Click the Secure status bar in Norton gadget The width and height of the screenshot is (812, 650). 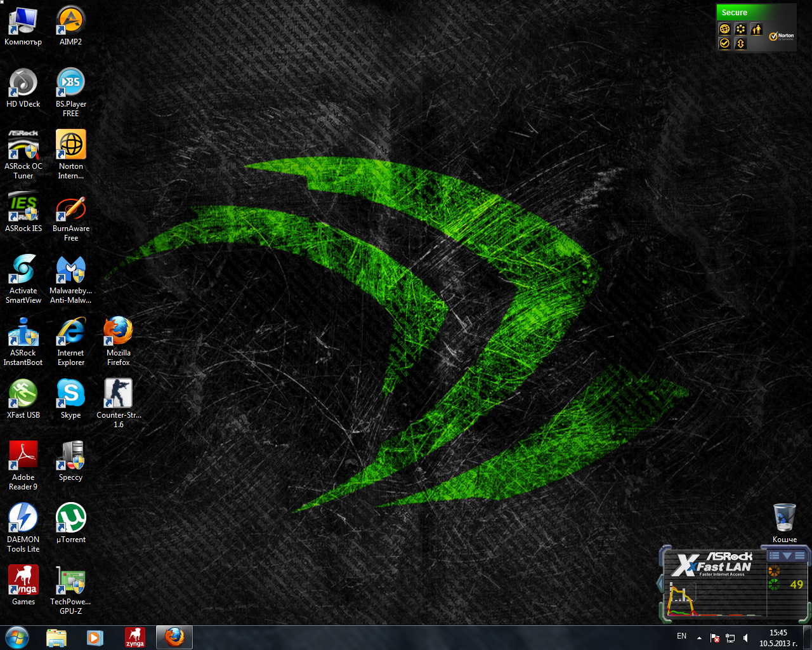pos(756,12)
